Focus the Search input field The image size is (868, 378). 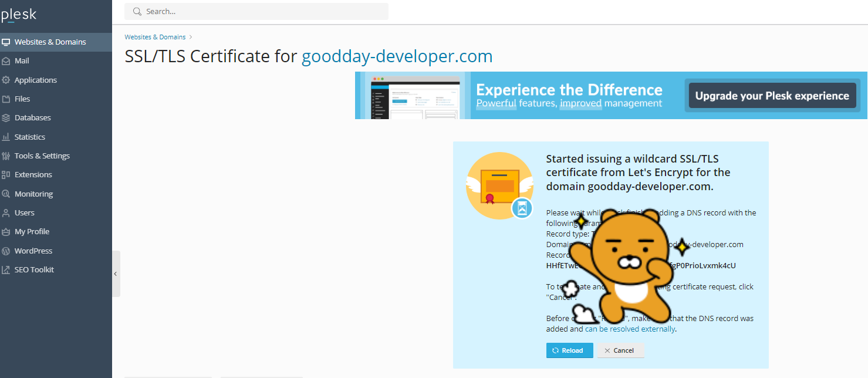(x=256, y=11)
